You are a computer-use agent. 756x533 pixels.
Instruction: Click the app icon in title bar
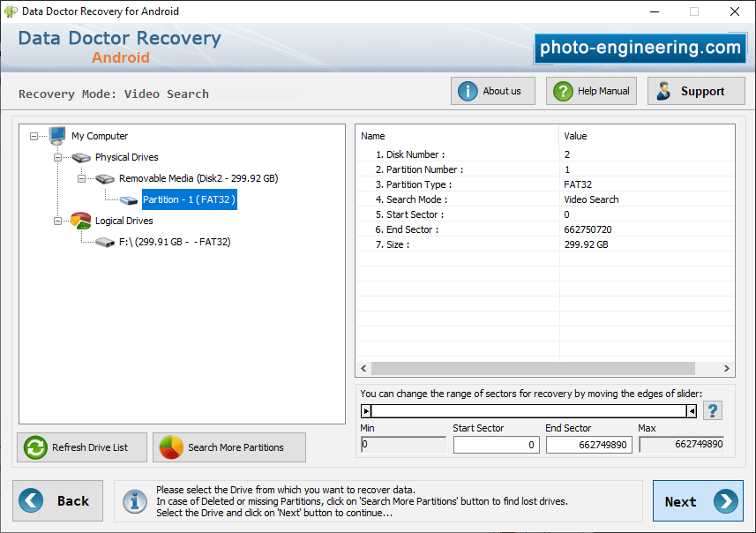(x=11, y=11)
